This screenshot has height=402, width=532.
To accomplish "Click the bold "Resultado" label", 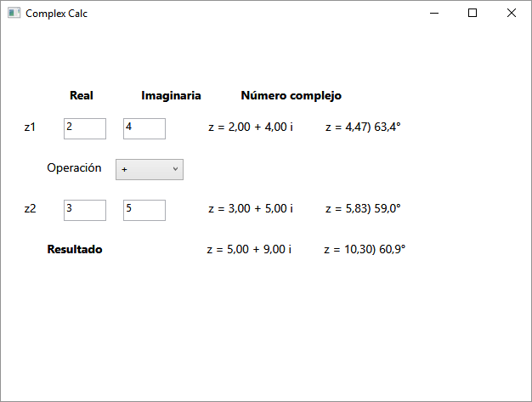I will pos(75,250).
